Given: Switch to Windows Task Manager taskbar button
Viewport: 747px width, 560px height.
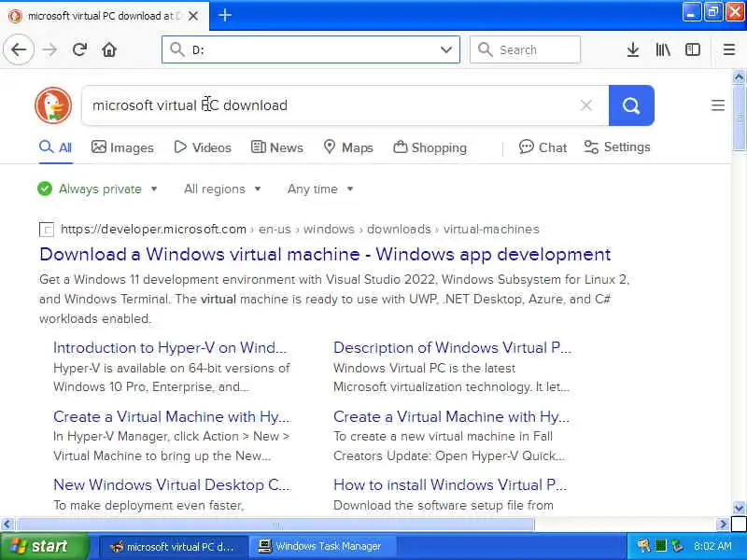Looking at the screenshot, I should (x=322, y=546).
